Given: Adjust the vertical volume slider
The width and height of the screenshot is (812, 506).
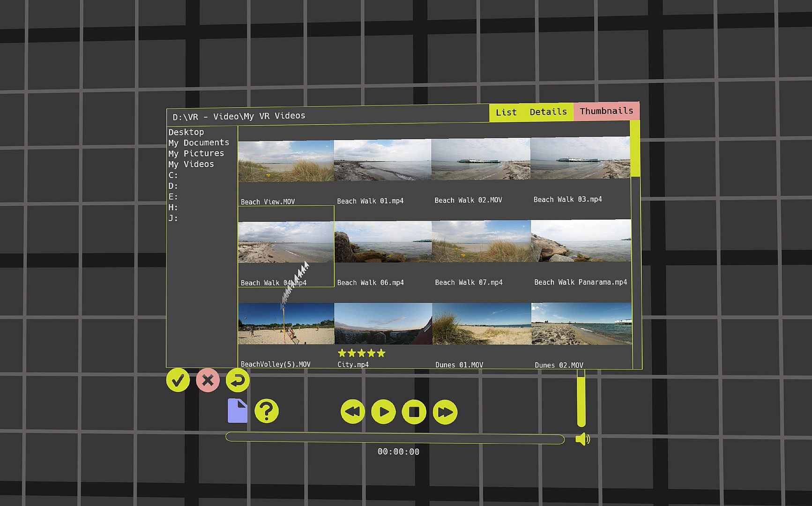Looking at the screenshot, I should click(581, 398).
